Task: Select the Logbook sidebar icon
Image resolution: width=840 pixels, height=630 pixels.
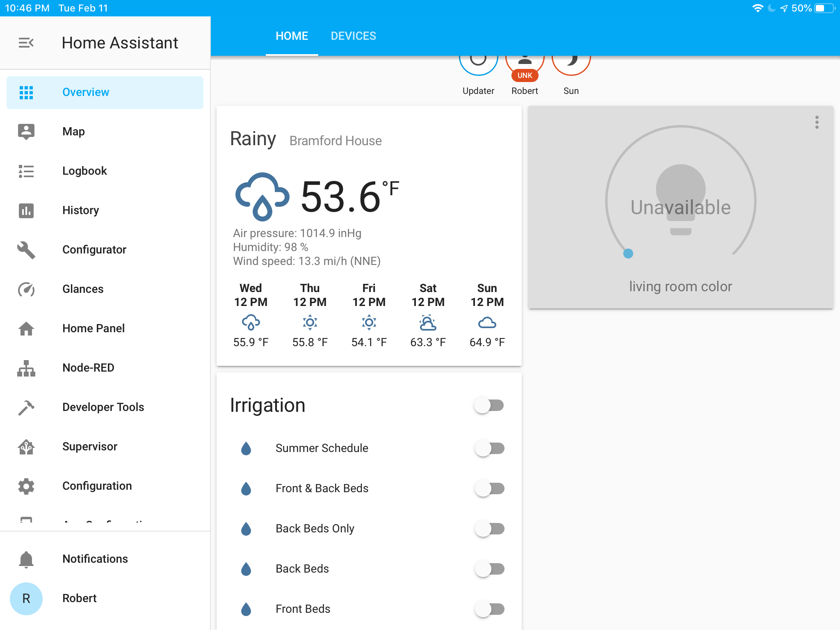Action: tap(26, 171)
